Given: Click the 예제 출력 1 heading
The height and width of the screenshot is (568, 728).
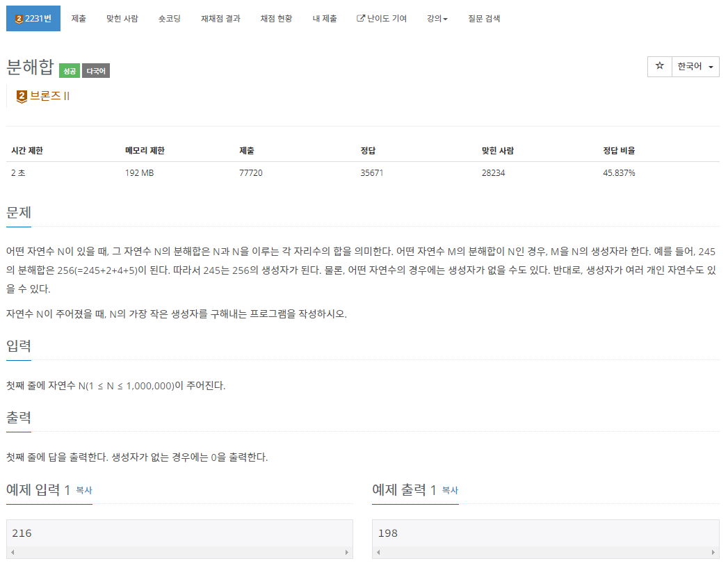Looking at the screenshot, I should 404,489.
